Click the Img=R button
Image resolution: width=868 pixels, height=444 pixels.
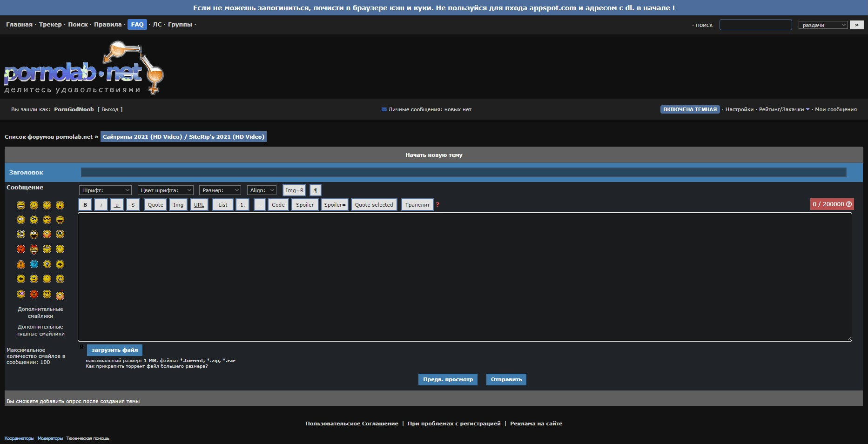tap(294, 190)
